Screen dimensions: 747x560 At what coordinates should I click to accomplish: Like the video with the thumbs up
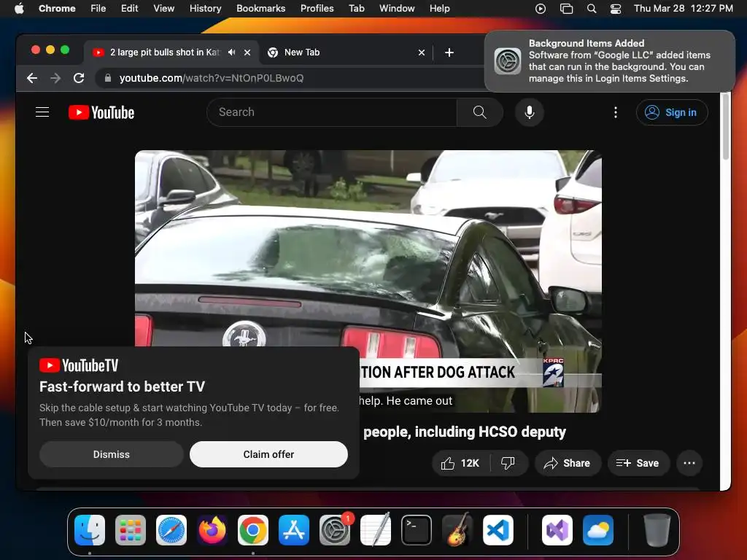(x=461, y=463)
